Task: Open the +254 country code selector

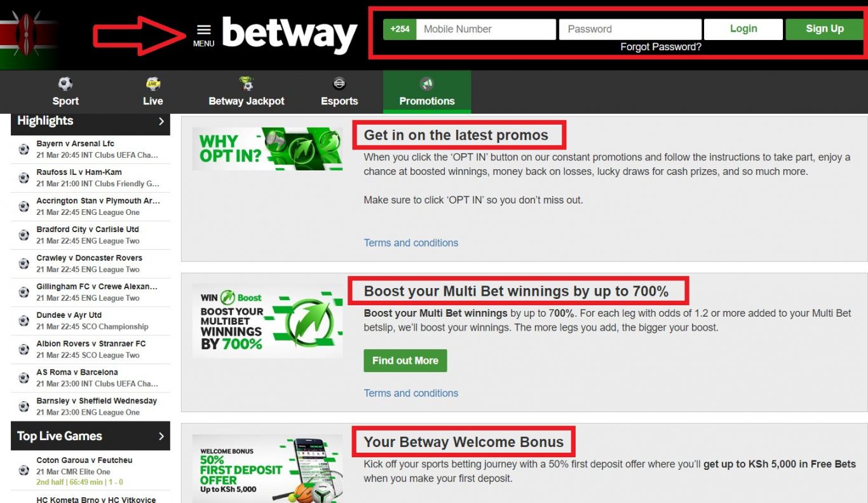Action: pos(400,29)
